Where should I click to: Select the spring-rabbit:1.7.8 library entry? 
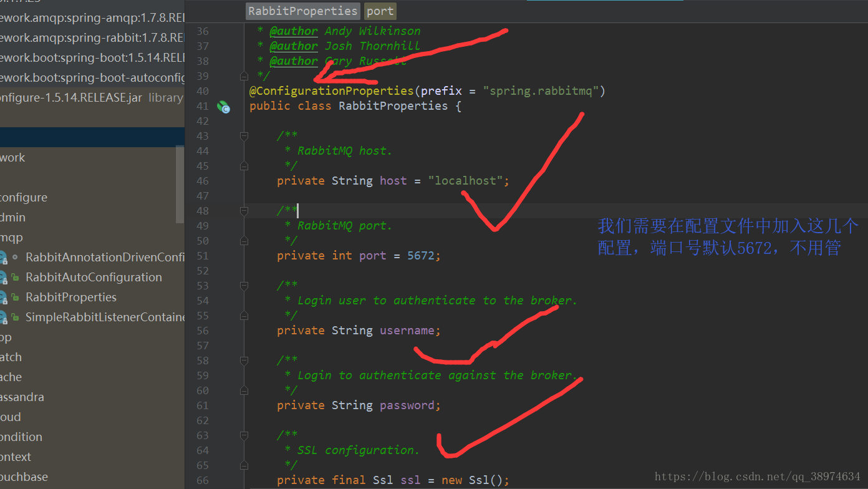(92, 38)
